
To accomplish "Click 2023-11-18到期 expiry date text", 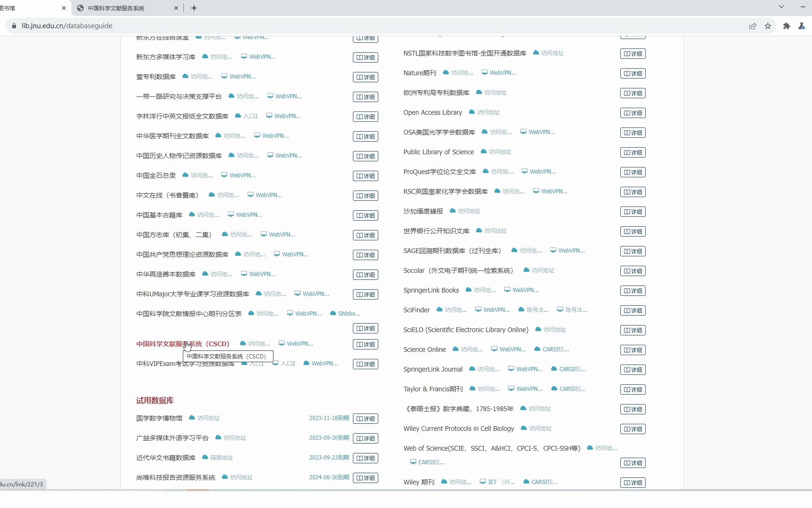I will pos(329,418).
